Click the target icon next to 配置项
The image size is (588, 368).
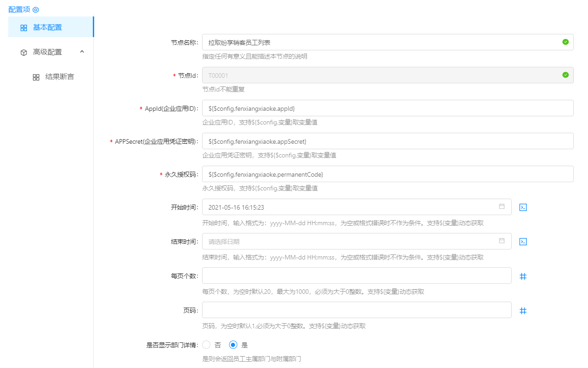36,10
